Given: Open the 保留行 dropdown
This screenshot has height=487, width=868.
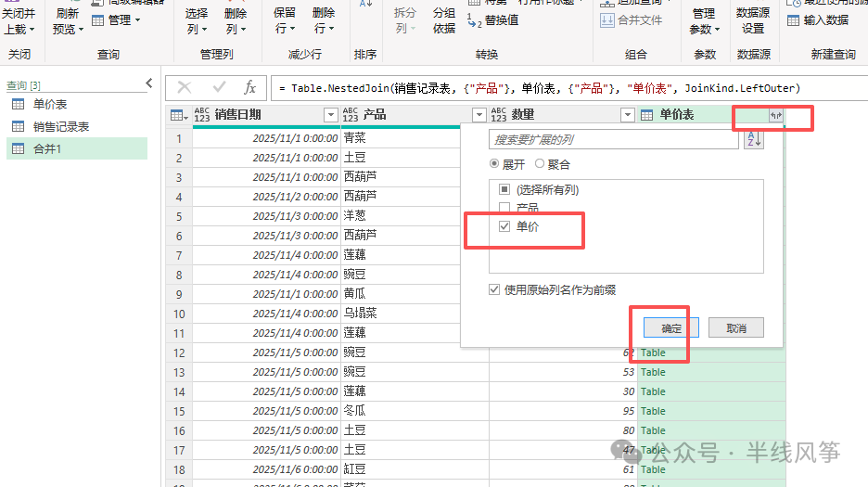Looking at the screenshot, I should pos(285,21).
